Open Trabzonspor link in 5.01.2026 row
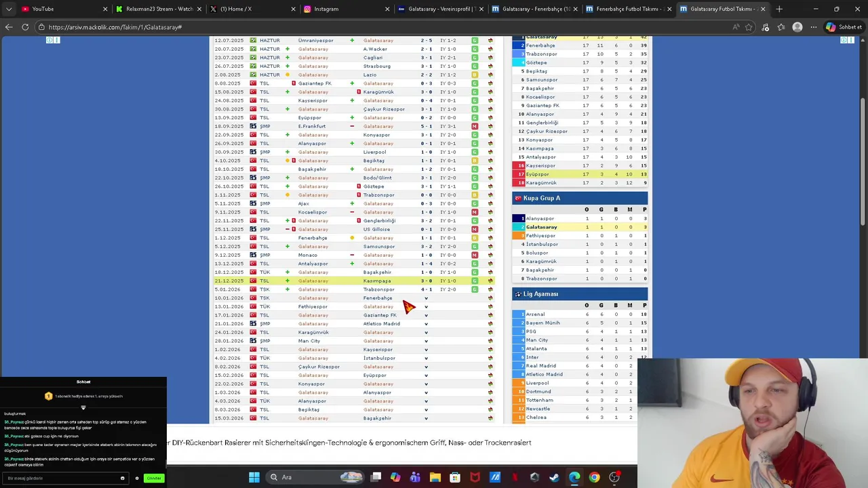 [378, 289]
